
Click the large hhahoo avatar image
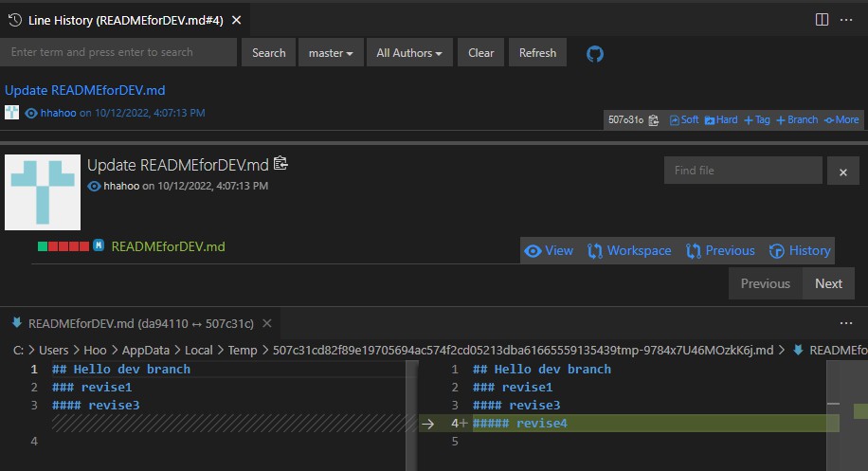[43, 192]
